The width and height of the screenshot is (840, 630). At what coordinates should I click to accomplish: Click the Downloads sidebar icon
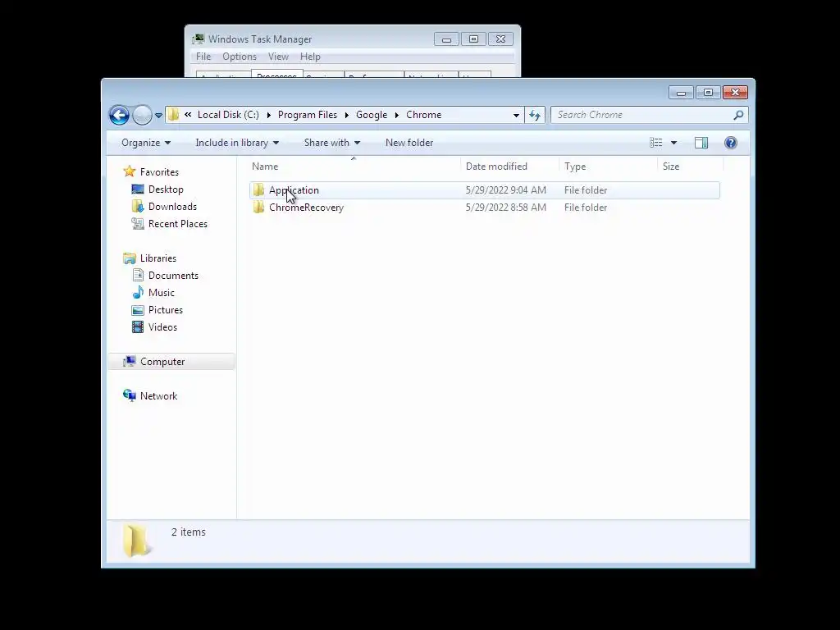click(x=138, y=206)
